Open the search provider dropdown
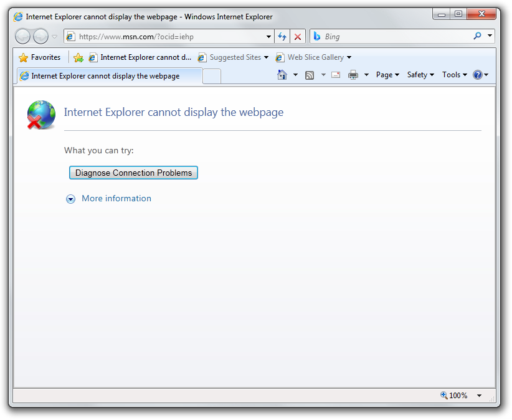 pyautogui.click(x=490, y=36)
